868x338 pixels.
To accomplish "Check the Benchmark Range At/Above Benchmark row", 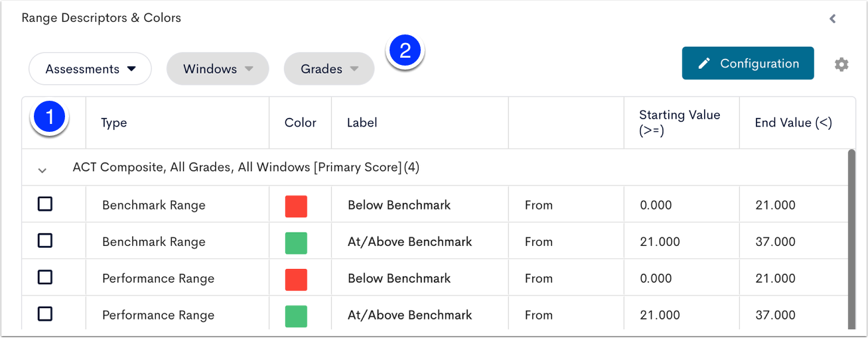I will coord(45,241).
